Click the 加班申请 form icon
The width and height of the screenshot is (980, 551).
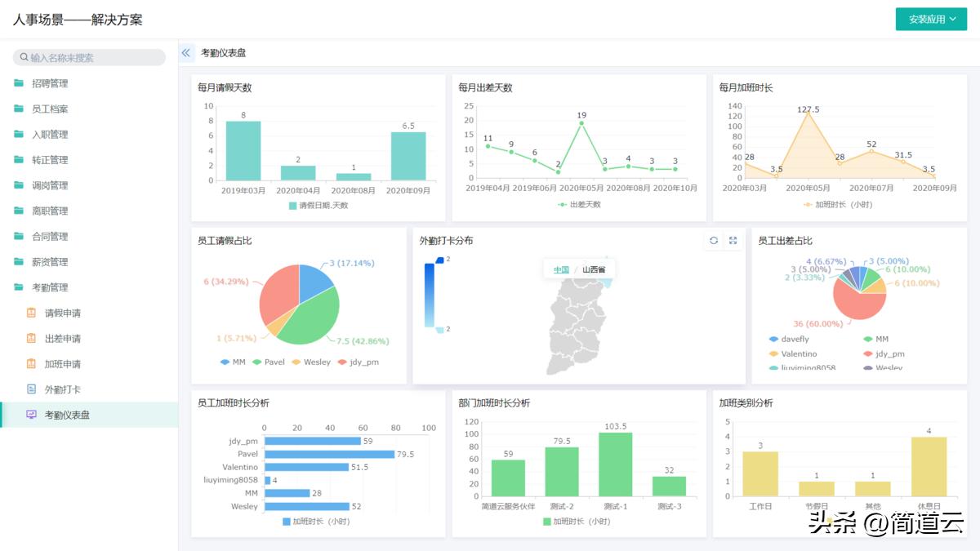(x=32, y=364)
